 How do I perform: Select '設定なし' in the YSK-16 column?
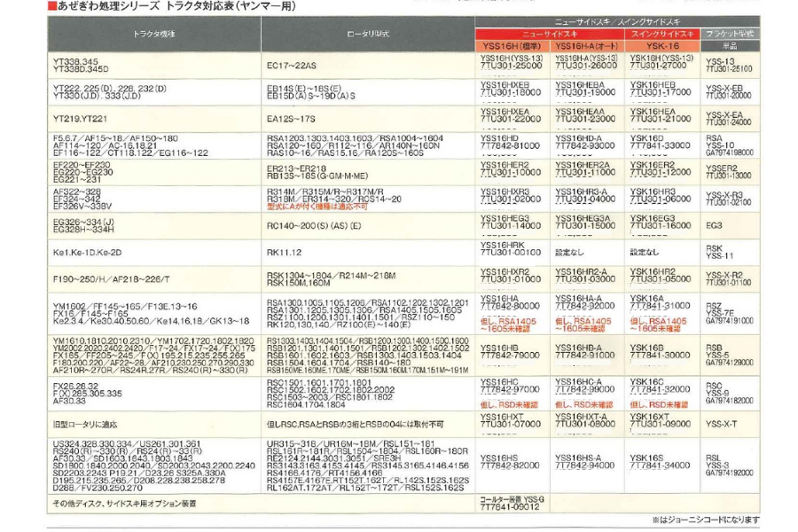point(645,253)
